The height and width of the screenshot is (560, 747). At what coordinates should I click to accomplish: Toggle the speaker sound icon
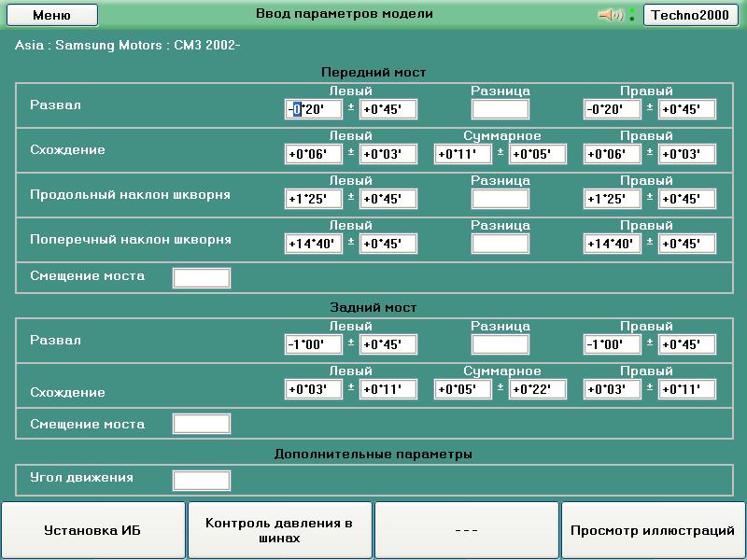click(611, 15)
